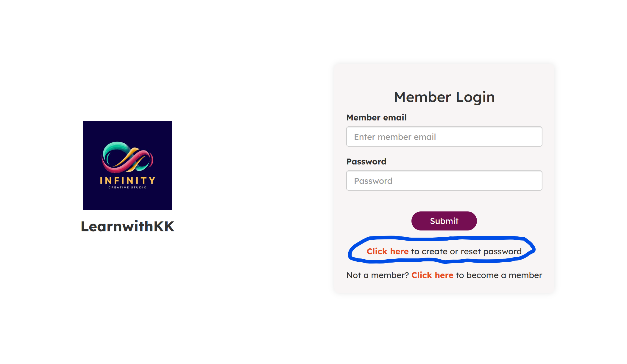Click the CREATIVE STUDIO tagline in logo
The width and height of the screenshot is (627, 364).
pos(127,187)
